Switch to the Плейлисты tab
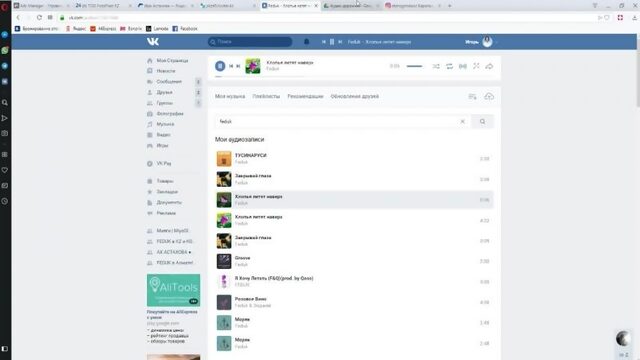The height and width of the screenshot is (360, 640). coord(266,96)
